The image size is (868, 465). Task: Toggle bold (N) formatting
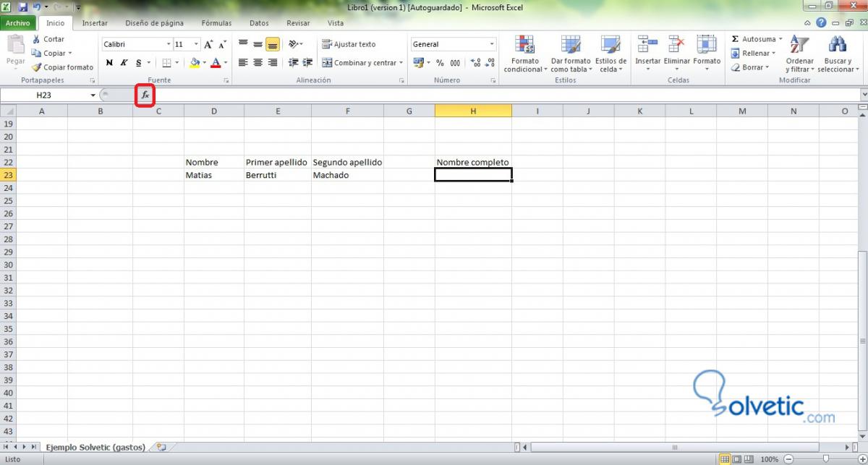pos(109,63)
